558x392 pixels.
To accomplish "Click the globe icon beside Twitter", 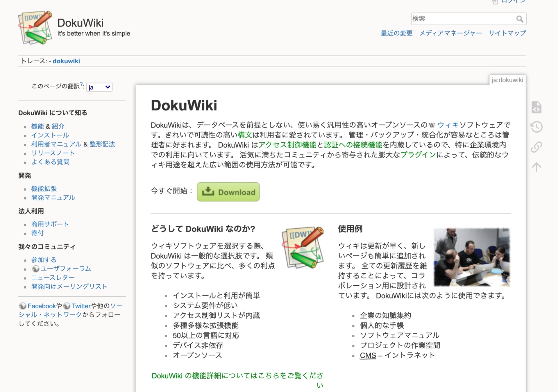I will [67, 306].
